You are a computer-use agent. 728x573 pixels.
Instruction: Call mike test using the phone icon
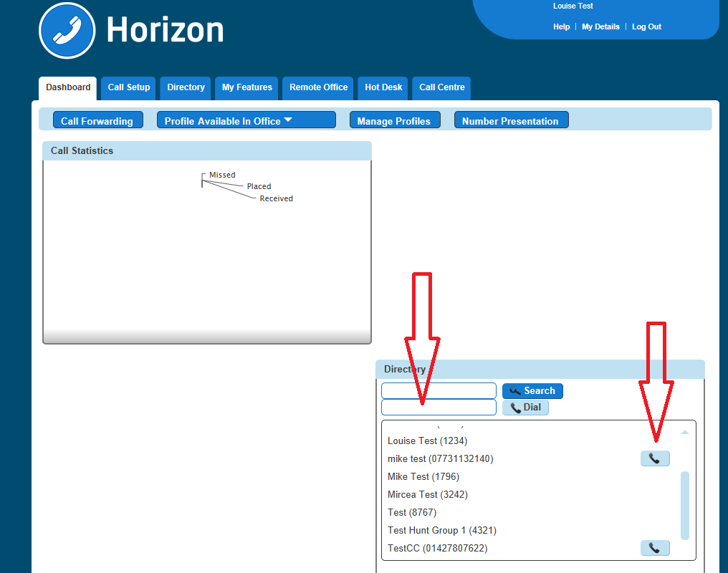point(655,458)
